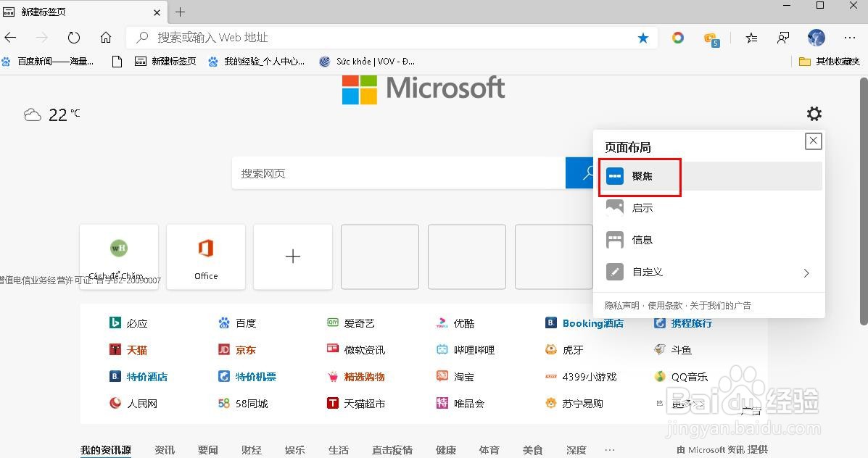This screenshot has width=868, height=458.
Task: Open the 4399小游戏 link
Action: tap(582, 377)
